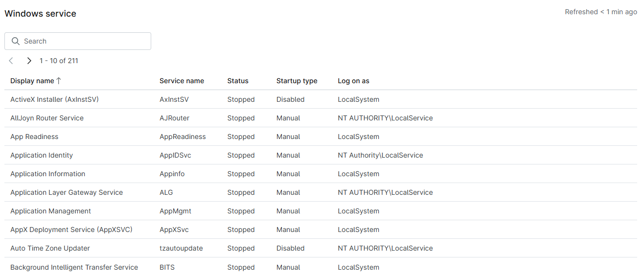Toggle sort arrow on Display name
The image size is (644, 278).
click(x=59, y=81)
